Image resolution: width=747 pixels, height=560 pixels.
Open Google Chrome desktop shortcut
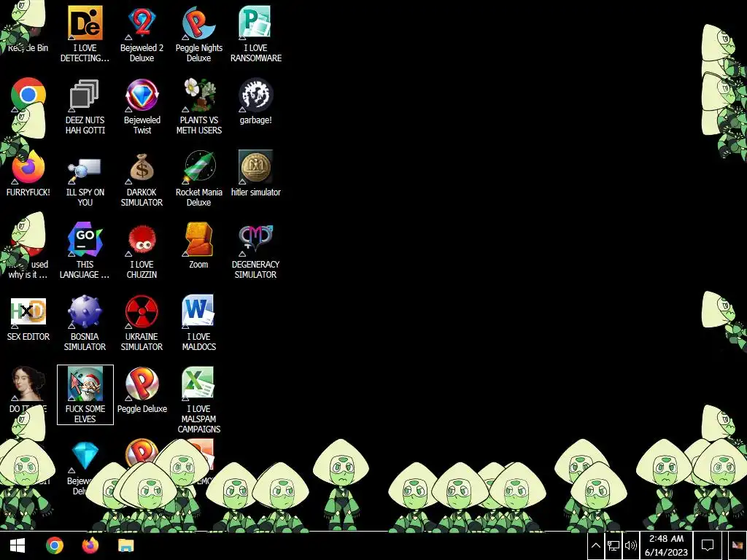tap(28, 94)
